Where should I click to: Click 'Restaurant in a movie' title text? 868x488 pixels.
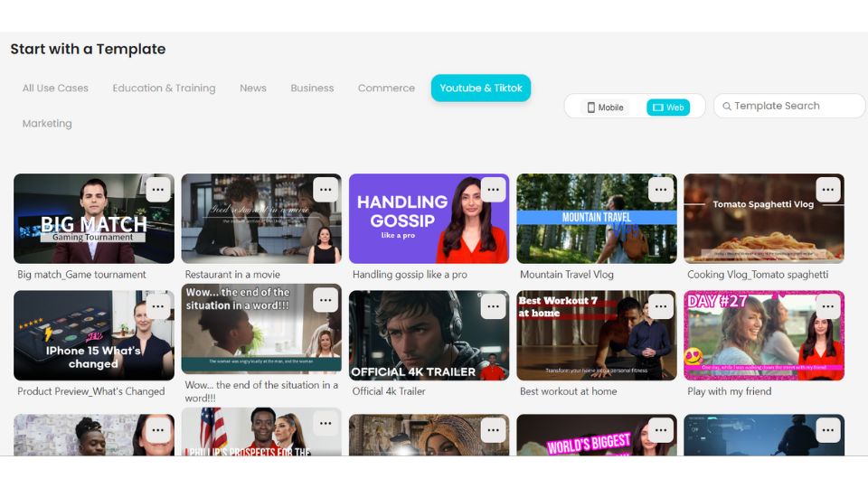pyautogui.click(x=232, y=275)
